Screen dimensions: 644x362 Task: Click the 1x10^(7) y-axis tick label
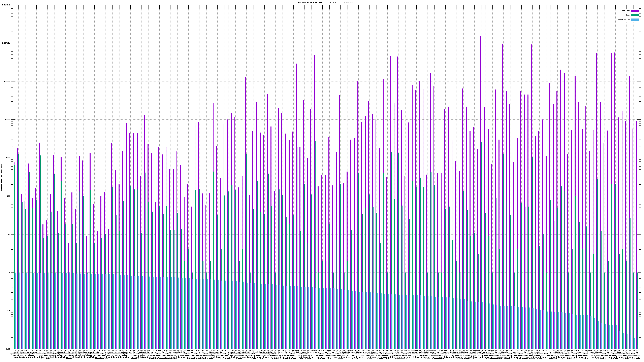pos(6,5)
